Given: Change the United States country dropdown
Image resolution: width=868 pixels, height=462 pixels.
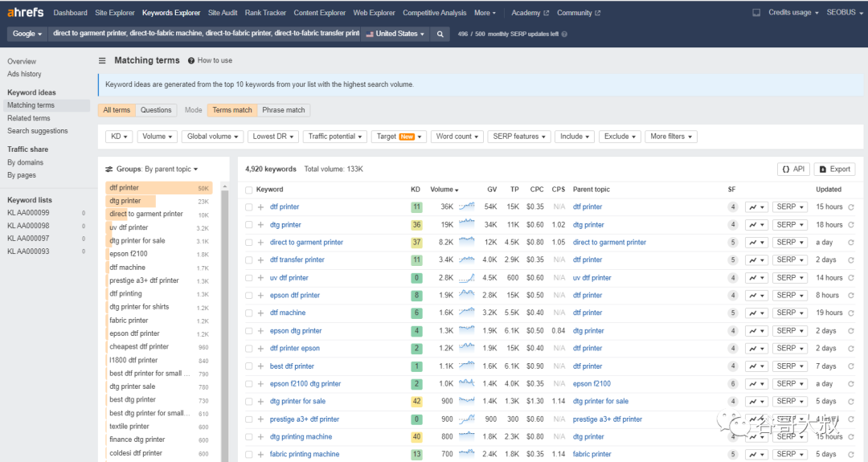Looking at the screenshot, I should (x=395, y=34).
